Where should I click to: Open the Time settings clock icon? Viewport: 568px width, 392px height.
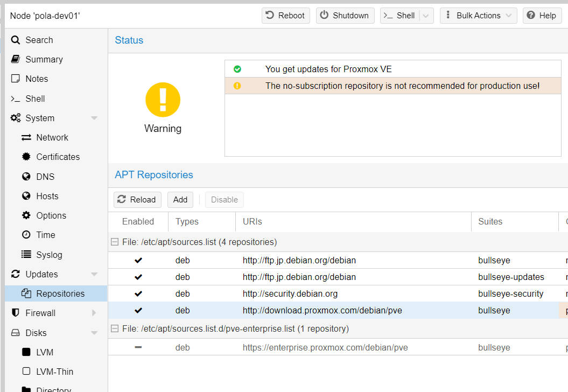coord(26,235)
